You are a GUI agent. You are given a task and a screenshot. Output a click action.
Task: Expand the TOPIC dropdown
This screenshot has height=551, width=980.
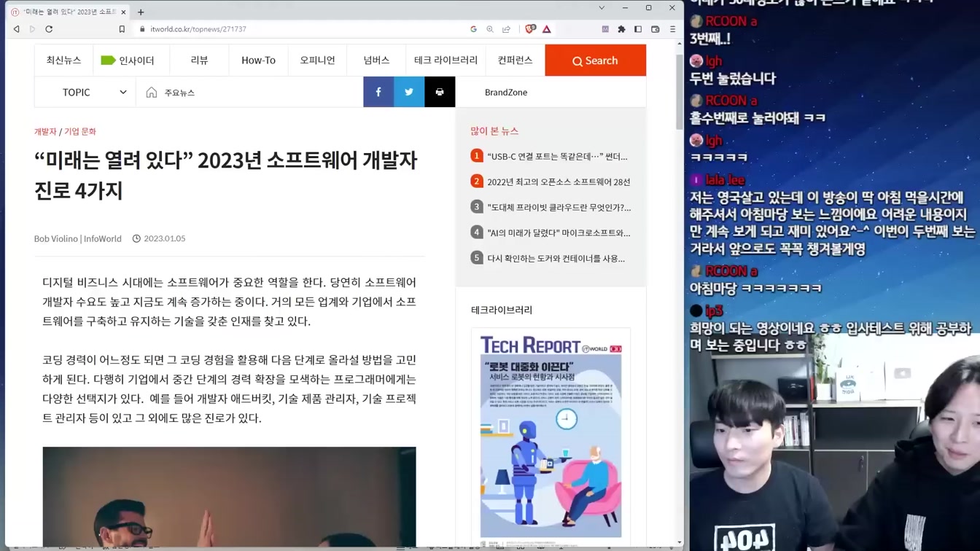pos(85,93)
